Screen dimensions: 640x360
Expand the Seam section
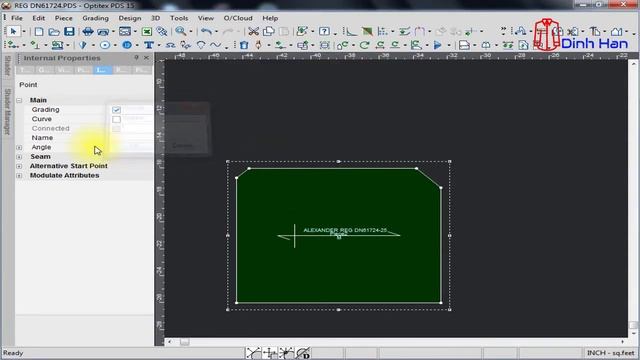(19, 157)
